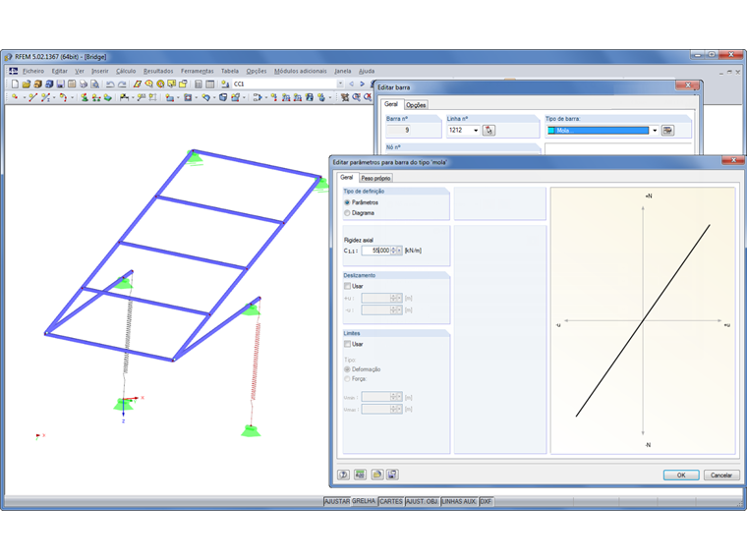This screenshot has width=747, height=560.
Task: Click the rigidez axial C1,1 input field
Action: pos(375,251)
